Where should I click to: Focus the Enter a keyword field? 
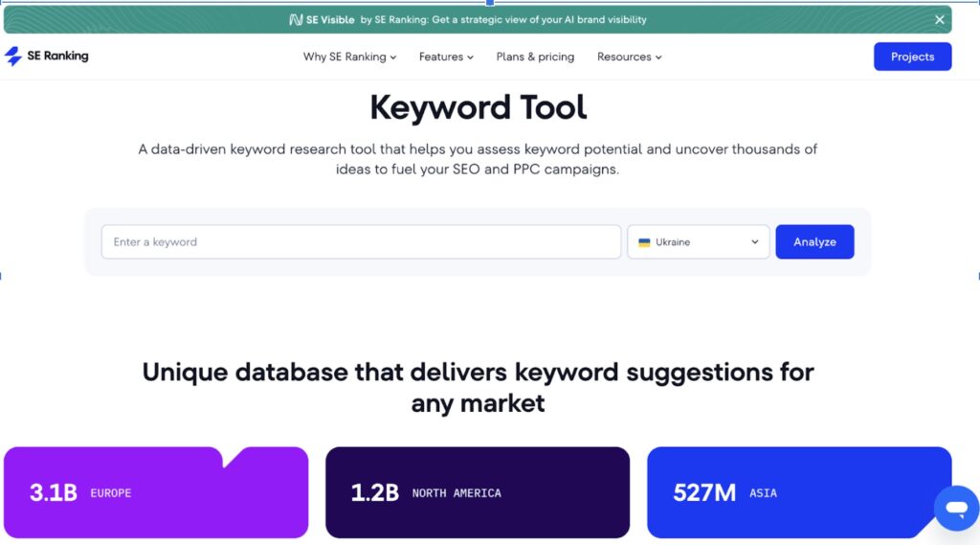(x=361, y=242)
